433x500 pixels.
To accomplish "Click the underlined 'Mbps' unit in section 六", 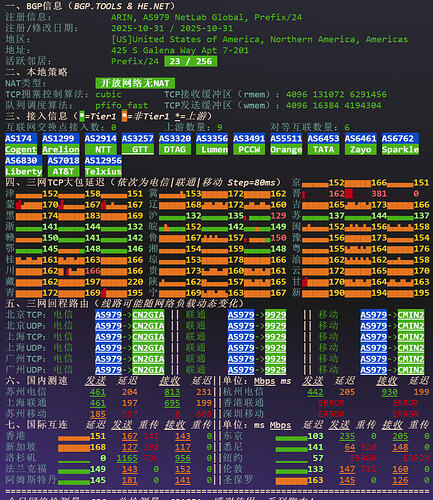I will coord(265,381).
